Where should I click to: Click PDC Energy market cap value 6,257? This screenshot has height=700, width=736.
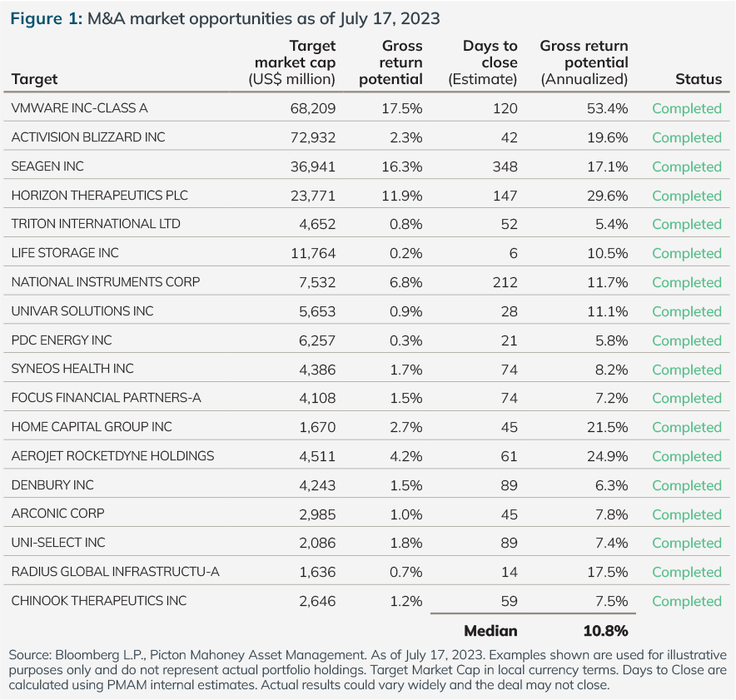(317, 340)
